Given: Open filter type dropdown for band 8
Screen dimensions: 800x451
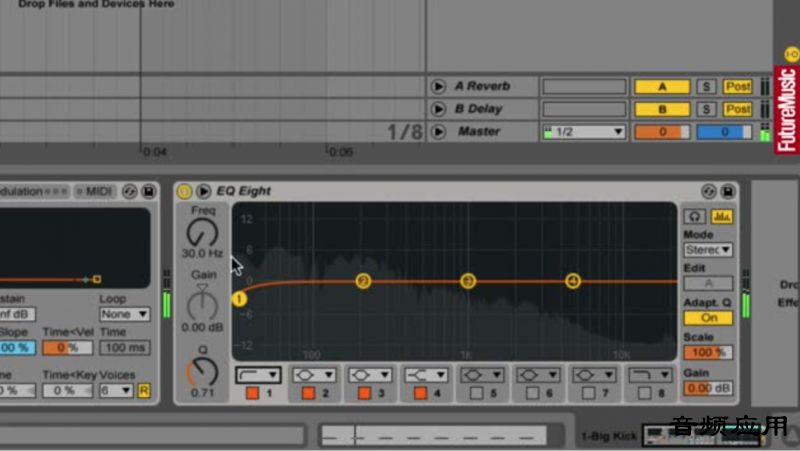Looking at the screenshot, I should pos(651,375).
